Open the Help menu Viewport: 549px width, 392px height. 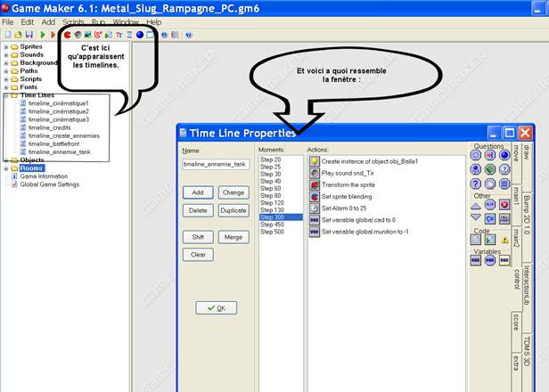153,22
